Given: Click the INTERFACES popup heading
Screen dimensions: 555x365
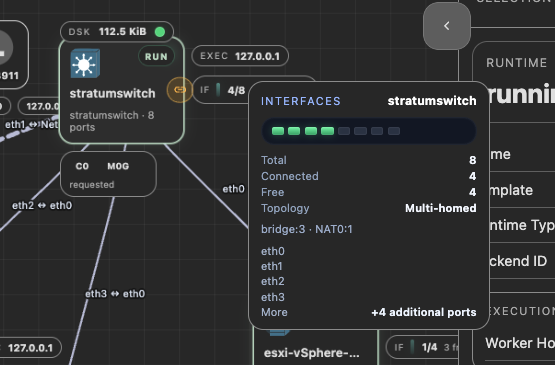Looking at the screenshot, I should (301, 101).
